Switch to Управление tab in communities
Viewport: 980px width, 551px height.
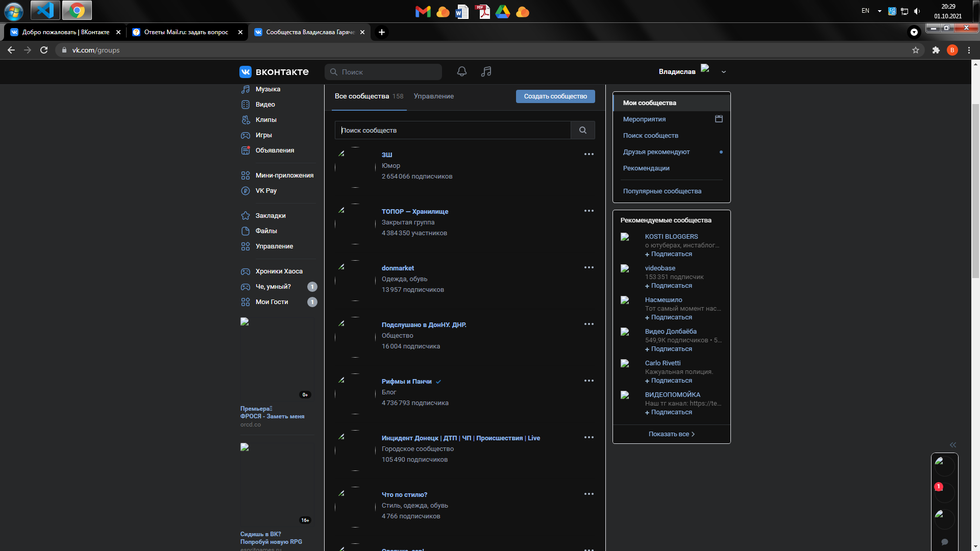click(433, 96)
